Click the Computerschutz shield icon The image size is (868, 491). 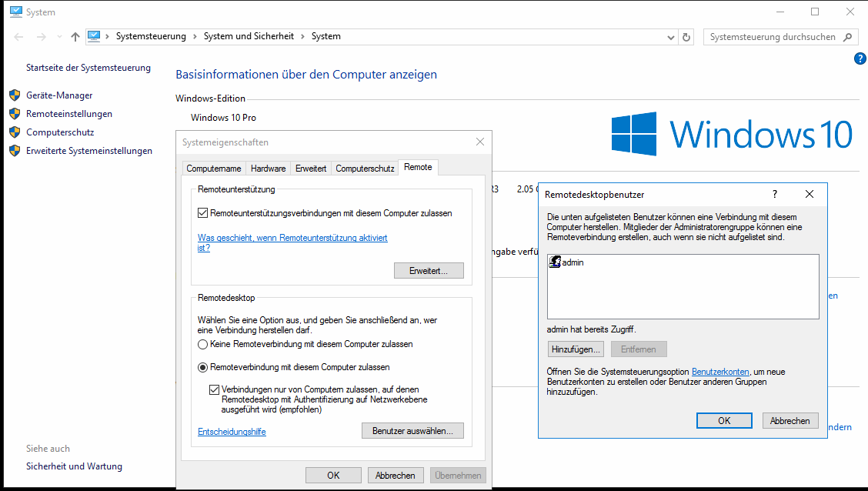(x=15, y=132)
